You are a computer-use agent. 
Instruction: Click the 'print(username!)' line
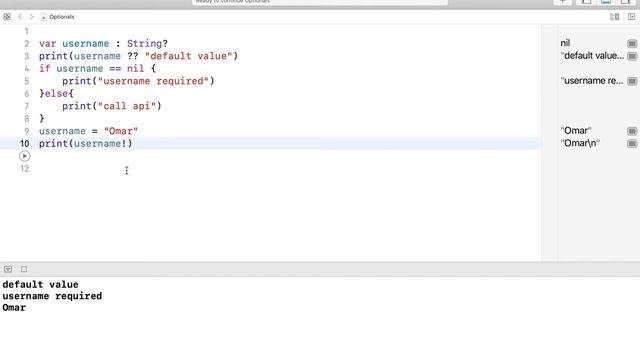pos(86,144)
